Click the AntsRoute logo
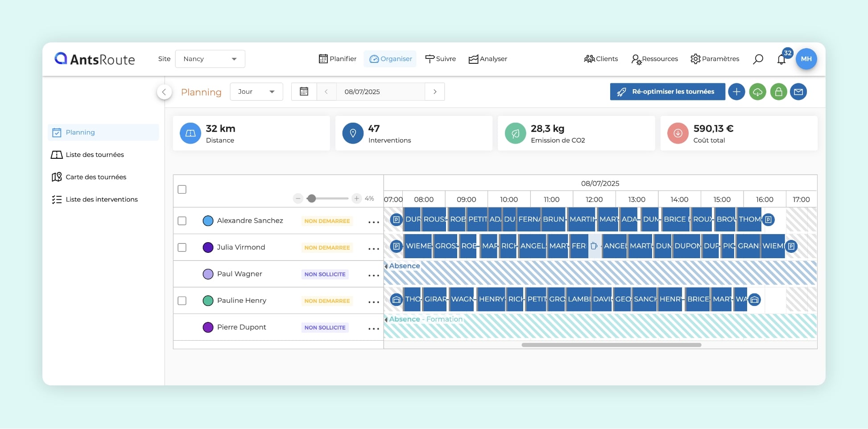 pyautogui.click(x=95, y=59)
